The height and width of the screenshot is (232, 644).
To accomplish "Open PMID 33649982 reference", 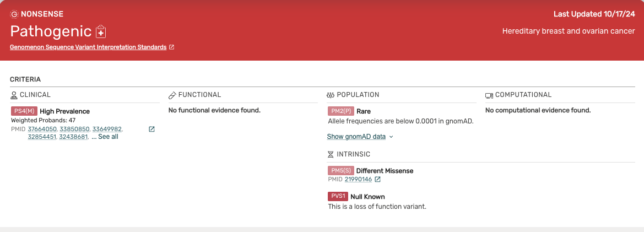I will tap(107, 129).
